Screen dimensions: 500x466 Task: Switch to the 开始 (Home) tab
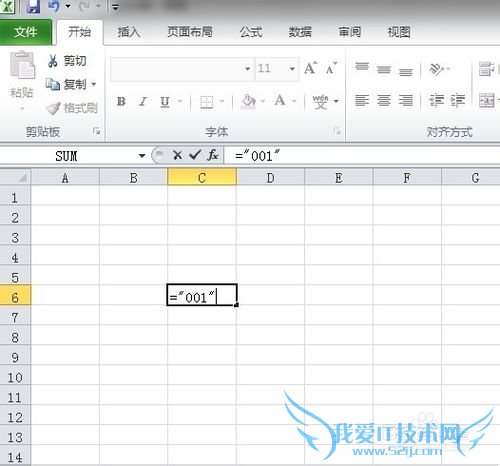80,32
